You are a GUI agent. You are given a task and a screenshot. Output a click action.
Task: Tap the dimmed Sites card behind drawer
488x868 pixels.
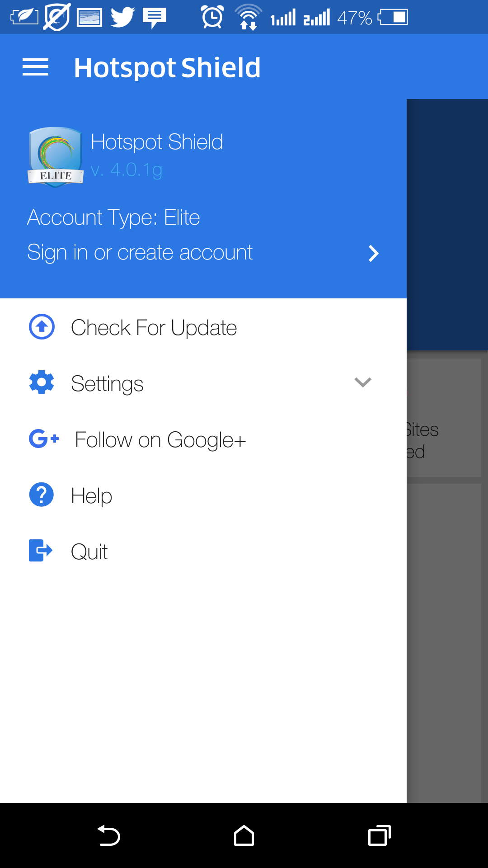(444, 418)
